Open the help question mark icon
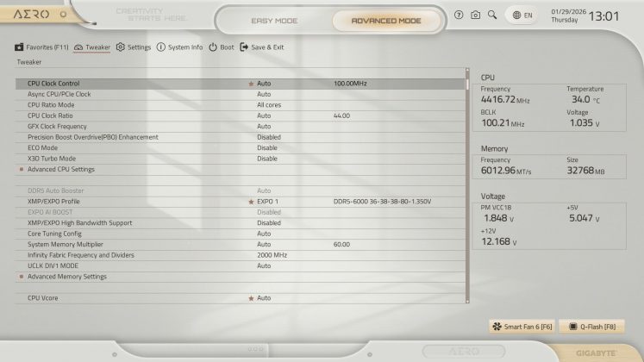Image resolution: width=644 pixels, height=362 pixels. (459, 16)
